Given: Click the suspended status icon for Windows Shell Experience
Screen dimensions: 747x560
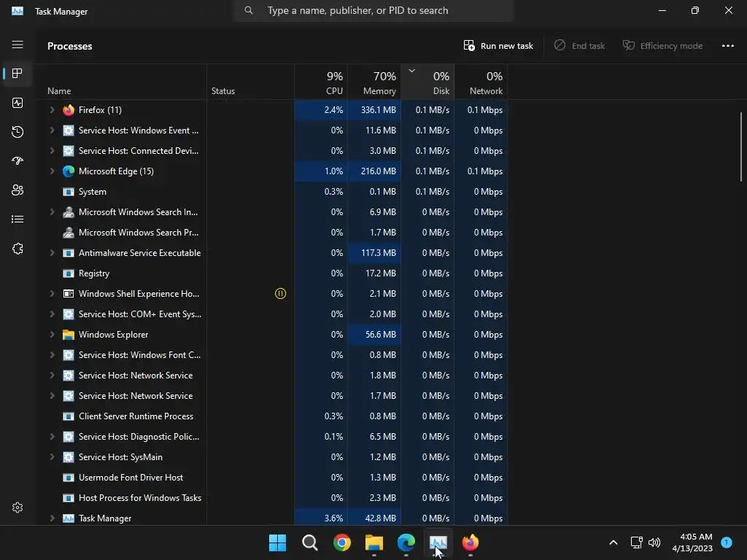Looking at the screenshot, I should pos(281,294).
